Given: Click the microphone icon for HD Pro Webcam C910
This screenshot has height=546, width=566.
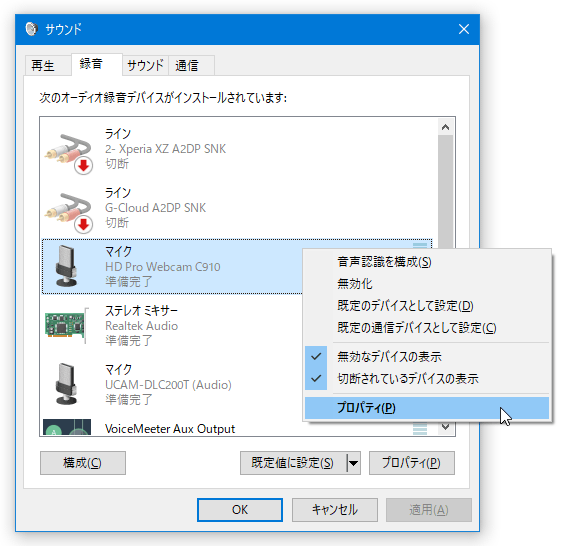Looking at the screenshot, I should point(66,266).
